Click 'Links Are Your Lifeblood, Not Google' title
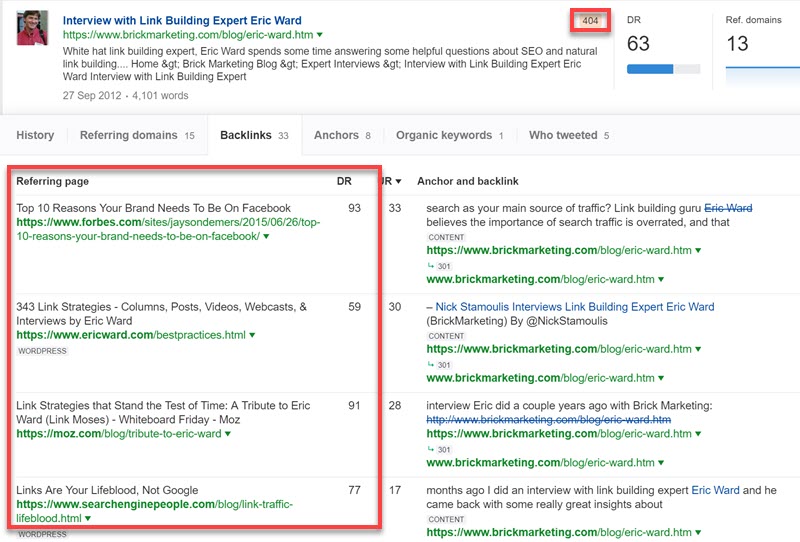This screenshot has height=542, width=800. (107, 490)
